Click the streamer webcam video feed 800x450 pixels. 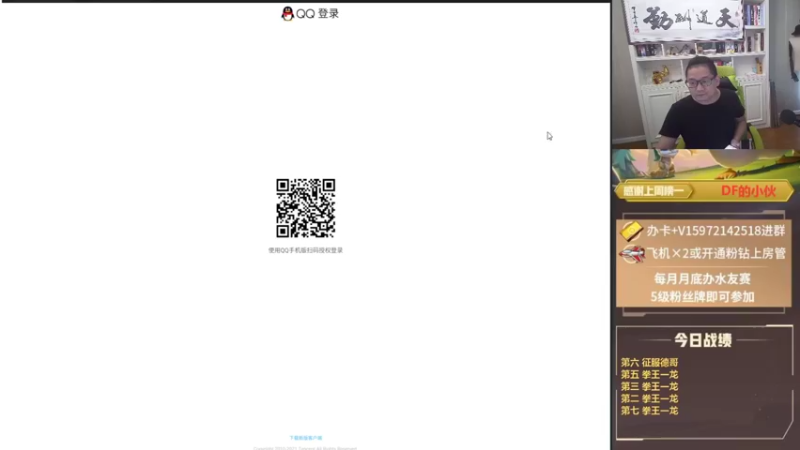706,74
